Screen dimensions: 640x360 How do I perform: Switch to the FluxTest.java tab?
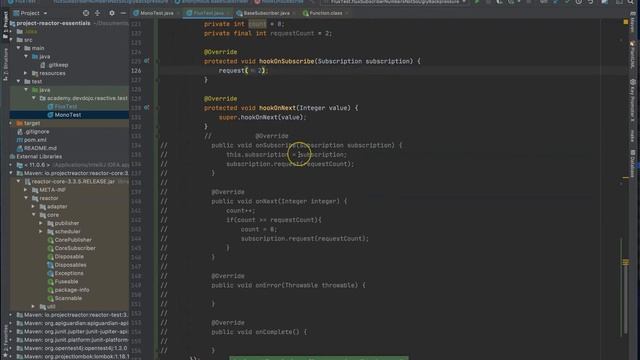click(208, 13)
